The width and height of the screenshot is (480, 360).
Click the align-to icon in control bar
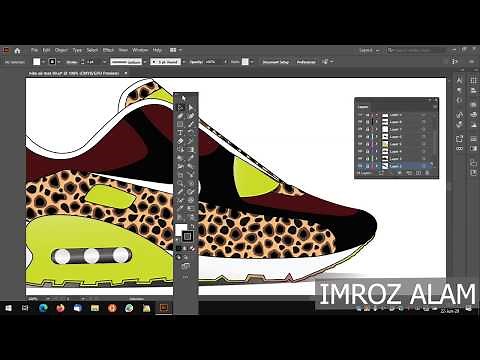pos(325,62)
